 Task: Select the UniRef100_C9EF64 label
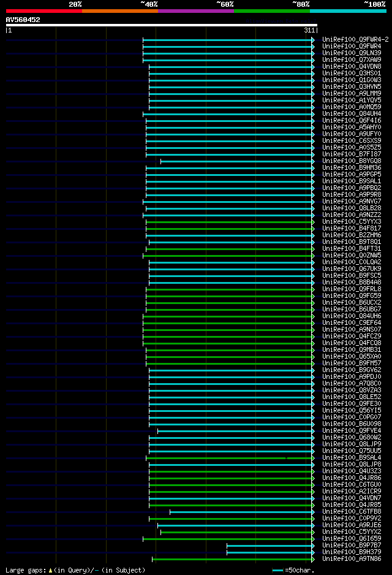pos(352,323)
